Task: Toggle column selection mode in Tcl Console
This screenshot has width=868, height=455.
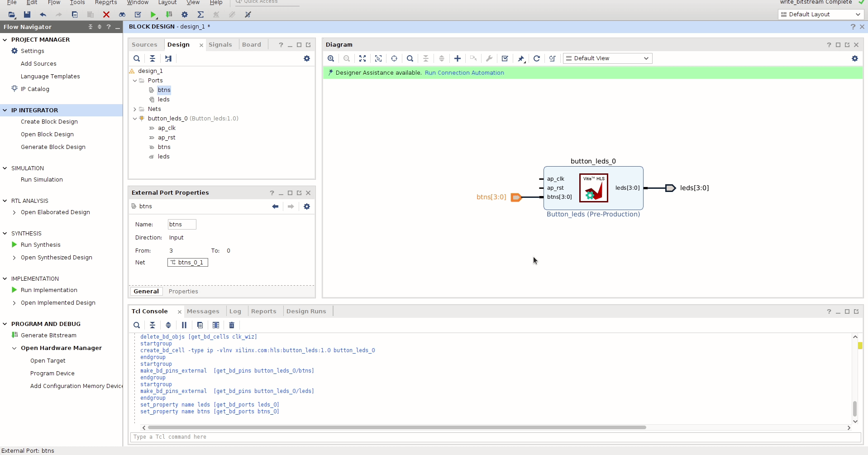Action: coord(216,325)
